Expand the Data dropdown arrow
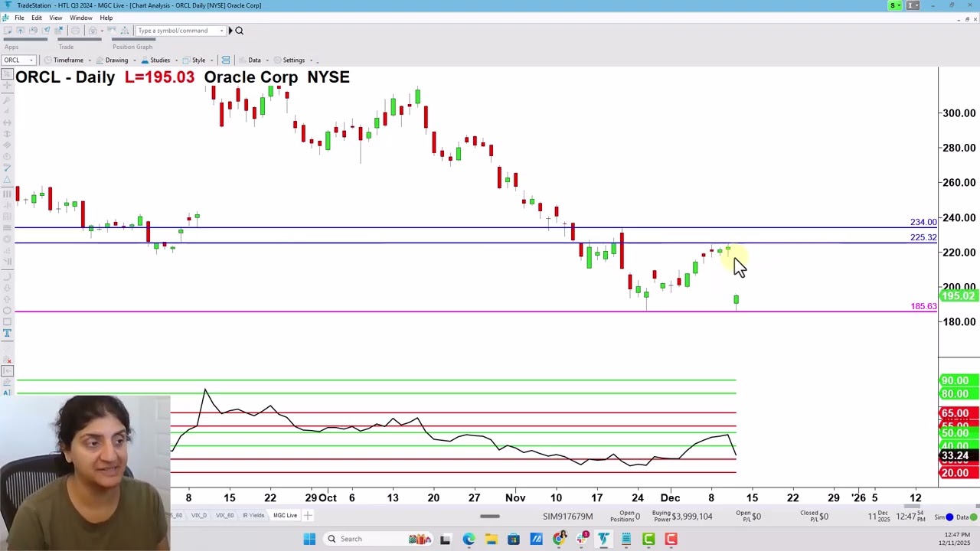 (x=267, y=60)
